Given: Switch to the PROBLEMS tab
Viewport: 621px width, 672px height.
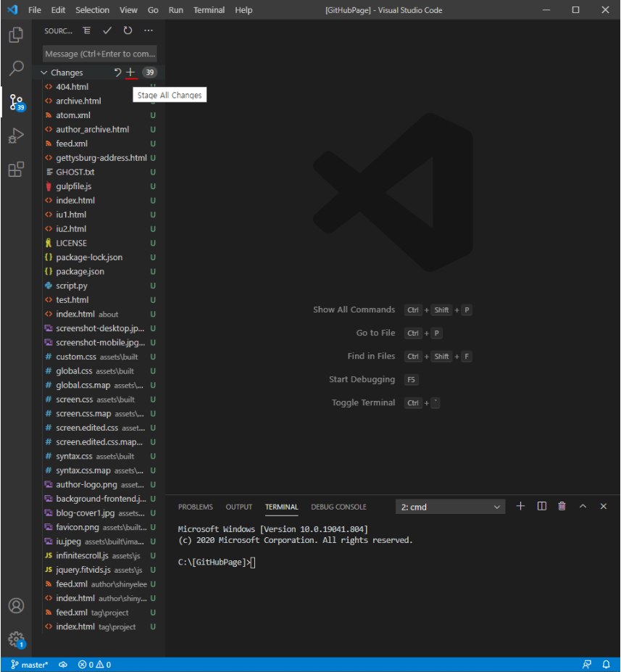Looking at the screenshot, I should coord(196,507).
